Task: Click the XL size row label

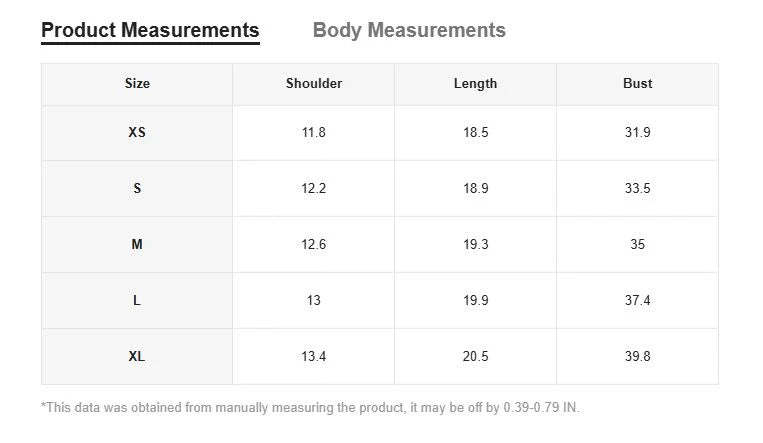Action: pyautogui.click(x=137, y=356)
